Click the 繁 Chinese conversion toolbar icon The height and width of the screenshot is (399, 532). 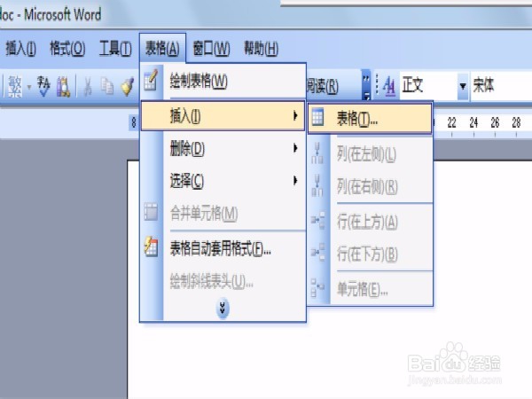(x=15, y=87)
